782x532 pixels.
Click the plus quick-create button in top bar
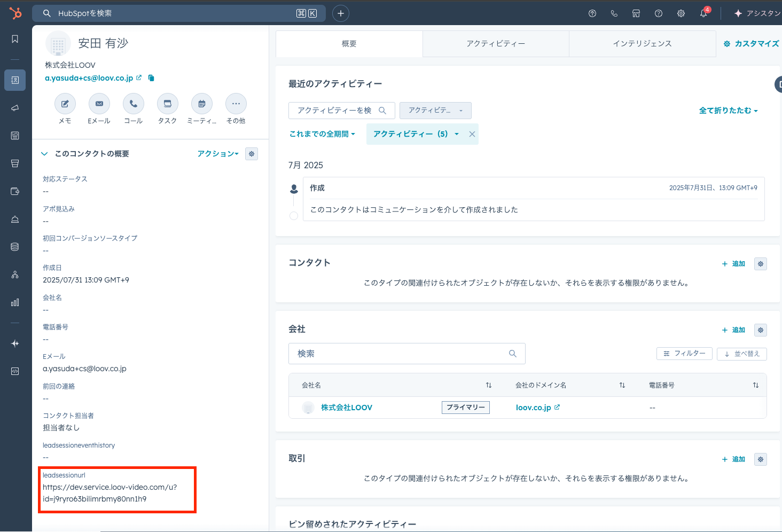click(341, 13)
